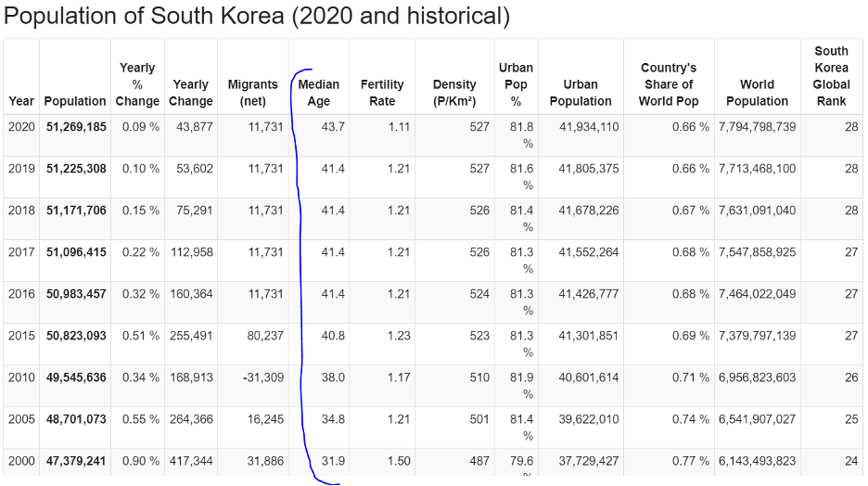
Task: Click the page title Population of South Korea
Action: click(x=258, y=17)
